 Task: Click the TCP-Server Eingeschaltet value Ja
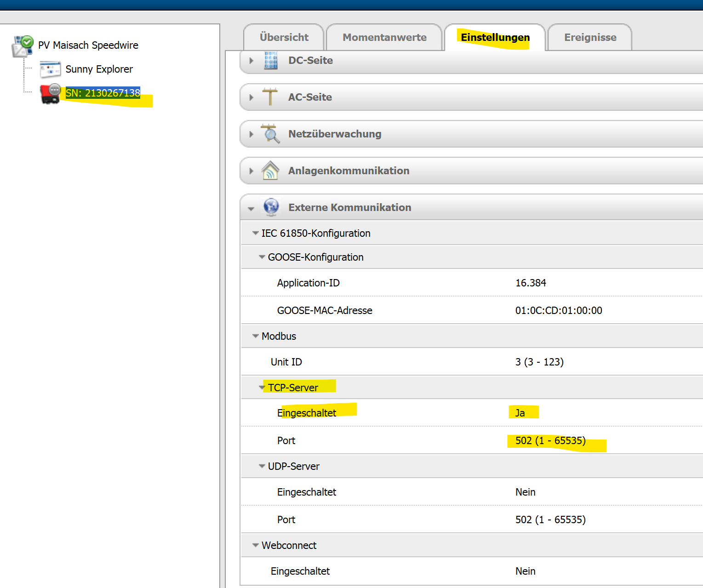point(520,413)
